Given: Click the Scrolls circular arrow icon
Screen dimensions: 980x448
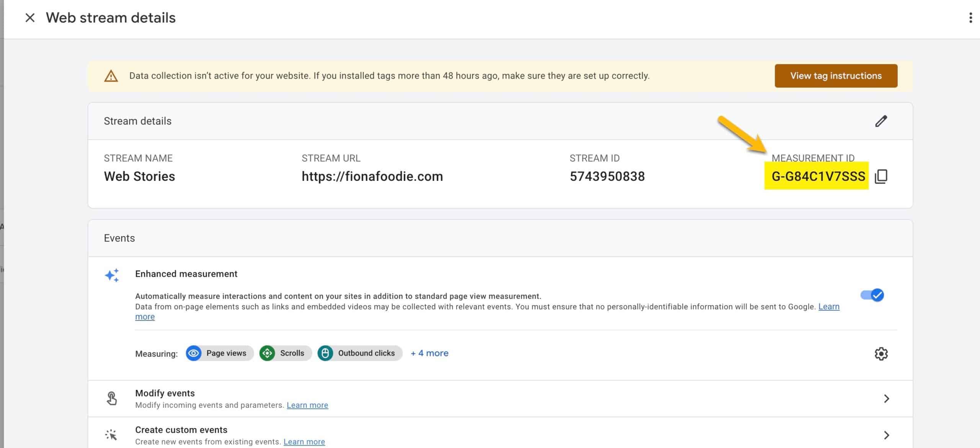Looking at the screenshot, I should 268,352.
